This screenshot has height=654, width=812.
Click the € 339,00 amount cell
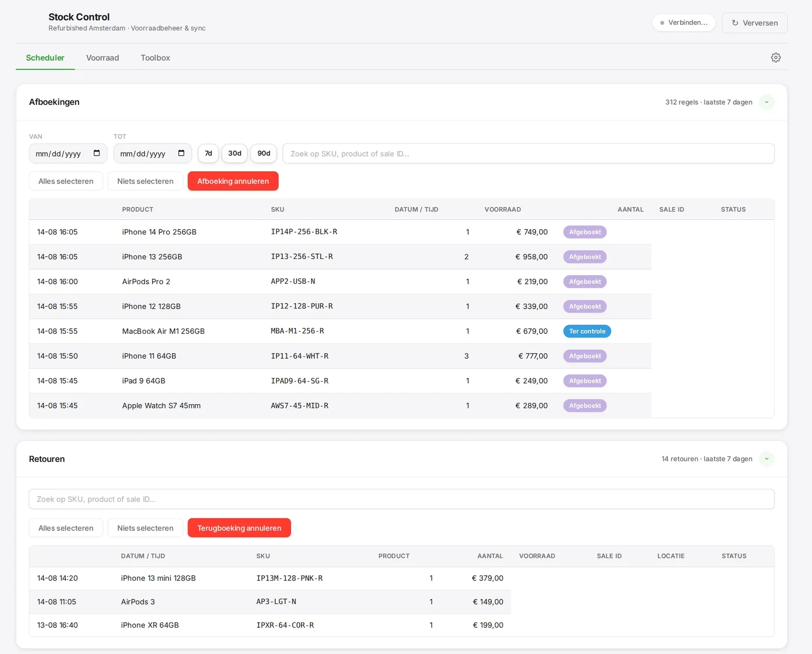click(531, 306)
